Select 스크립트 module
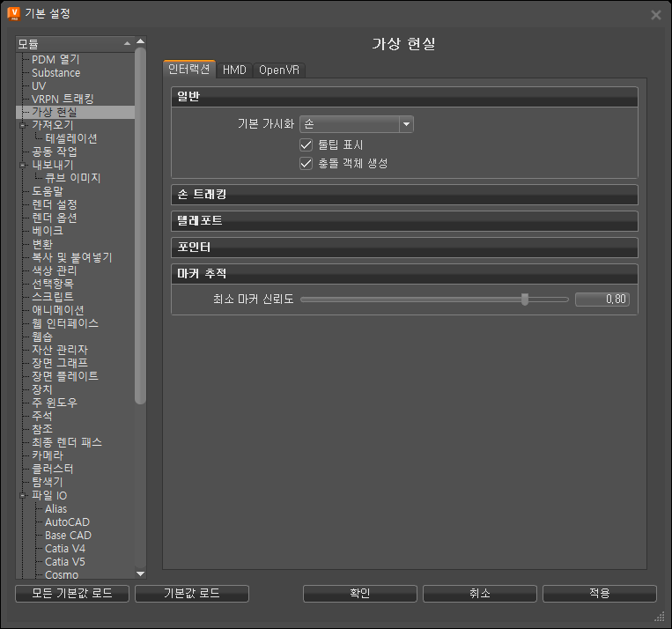The height and width of the screenshot is (629, 672). pyautogui.click(x=53, y=297)
